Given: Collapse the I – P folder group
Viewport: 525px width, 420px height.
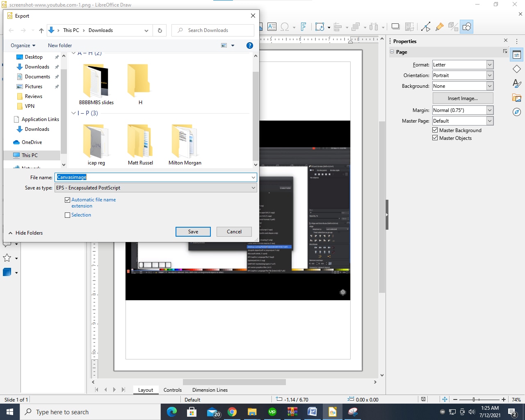Looking at the screenshot, I should pos(73,113).
